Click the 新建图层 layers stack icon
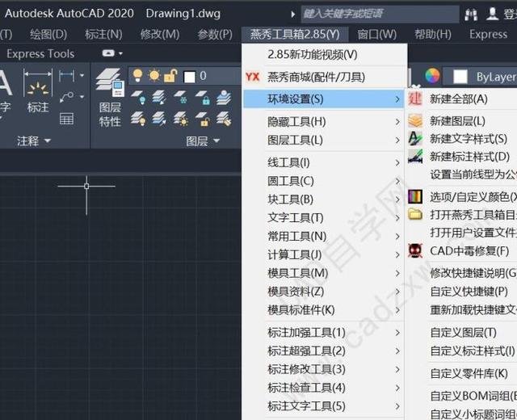 tap(415, 120)
